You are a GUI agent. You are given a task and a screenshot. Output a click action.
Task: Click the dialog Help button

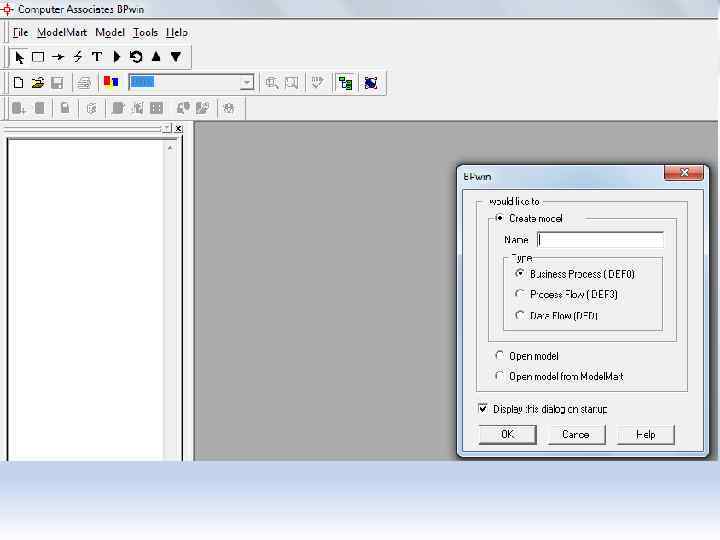(x=646, y=434)
